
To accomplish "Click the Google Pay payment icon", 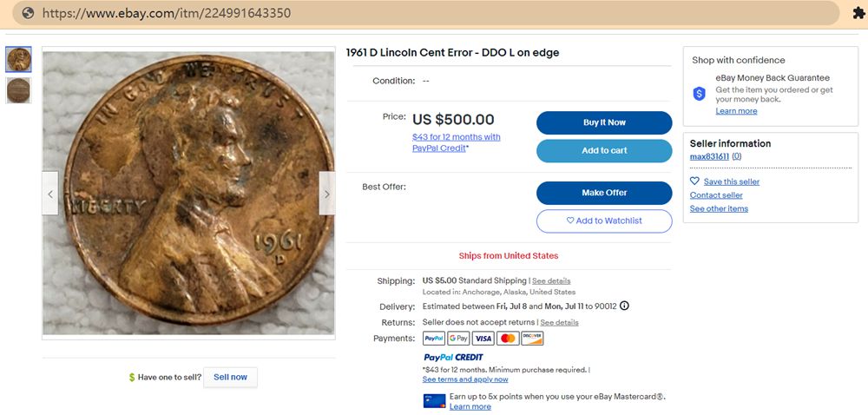I will 458,339.
